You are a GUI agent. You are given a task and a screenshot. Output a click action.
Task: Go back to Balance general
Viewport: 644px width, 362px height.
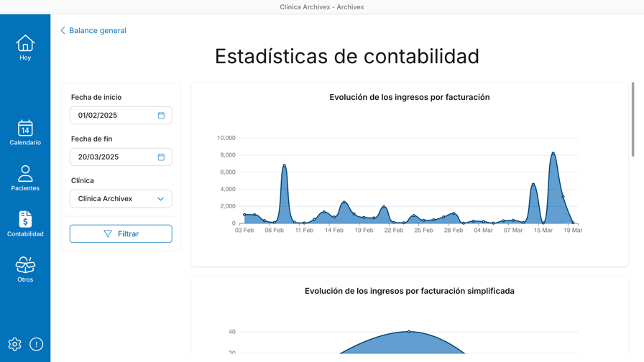pyautogui.click(x=97, y=30)
